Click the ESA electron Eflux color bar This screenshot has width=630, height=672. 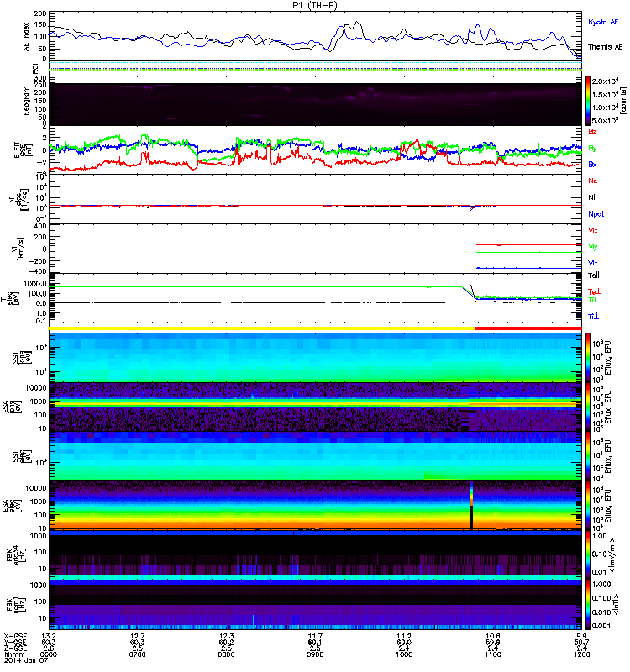588,506
